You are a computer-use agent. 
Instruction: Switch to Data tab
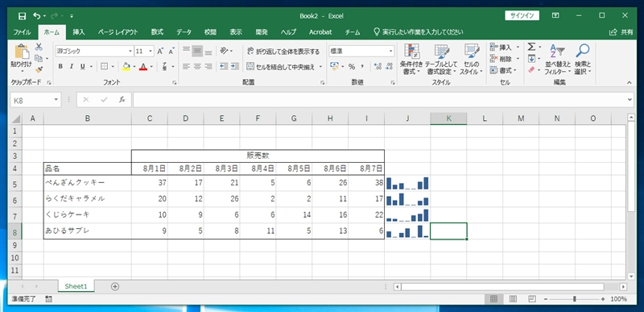pyautogui.click(x=184, y=32)
